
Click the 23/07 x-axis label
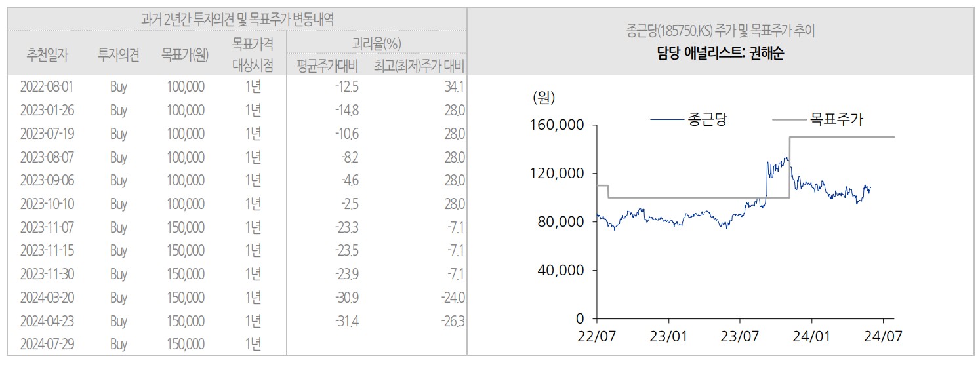pyautogui.click(x=740, y=336)
